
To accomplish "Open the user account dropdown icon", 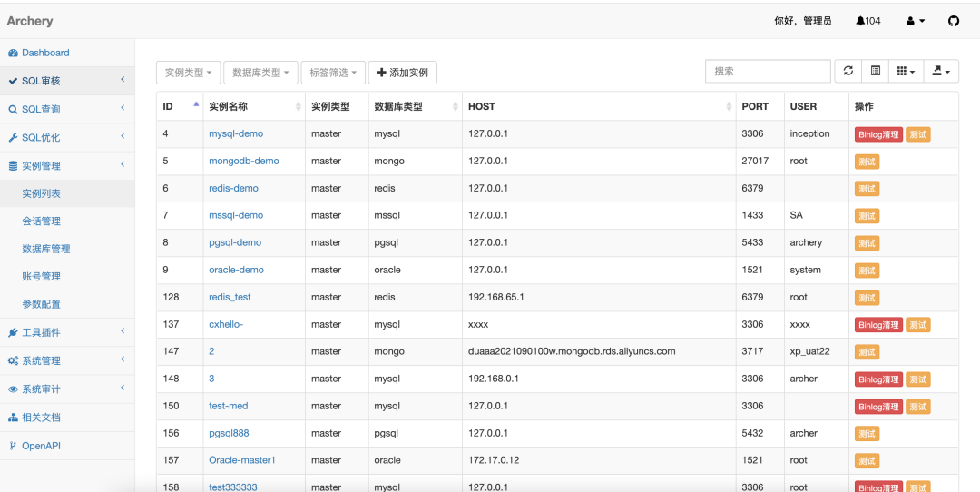I will pos(916,21).
